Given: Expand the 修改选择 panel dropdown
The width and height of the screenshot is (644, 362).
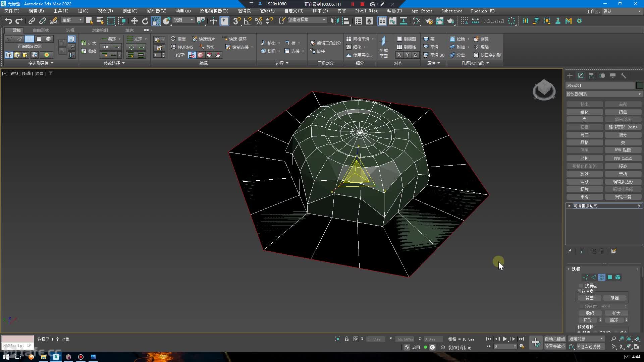Looking at the screenshot, I should click(x=114, y=63).
